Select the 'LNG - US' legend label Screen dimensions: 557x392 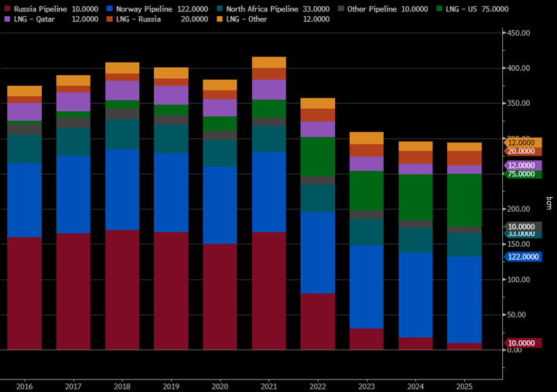[461, 9]
